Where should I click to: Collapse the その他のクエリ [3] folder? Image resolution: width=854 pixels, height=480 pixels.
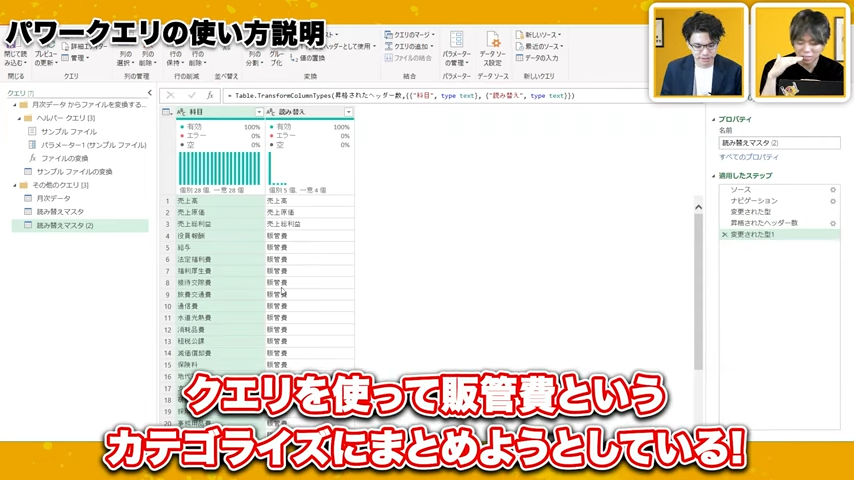pyautogui.click(x=15, y=185)
